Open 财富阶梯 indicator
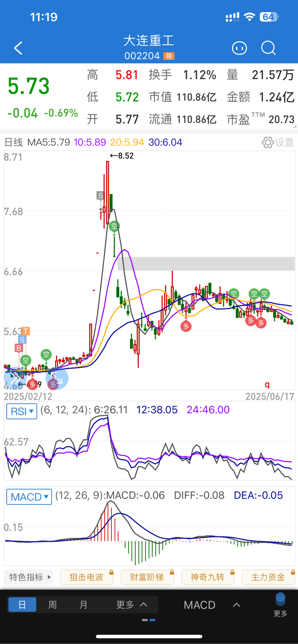Viewport: 298px width, 644px height. coord(147,577)
